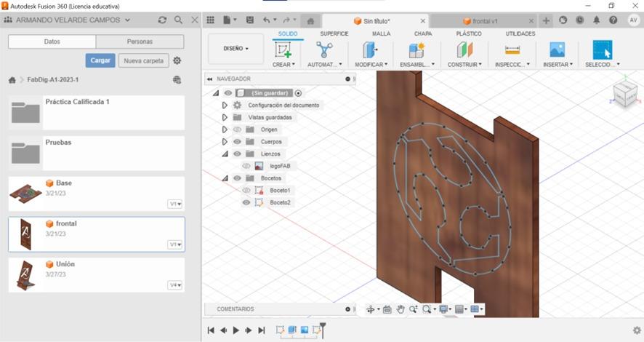Open the data panel grid icon
The height and width of the screenshot is (342, 644).
point(210,20)
